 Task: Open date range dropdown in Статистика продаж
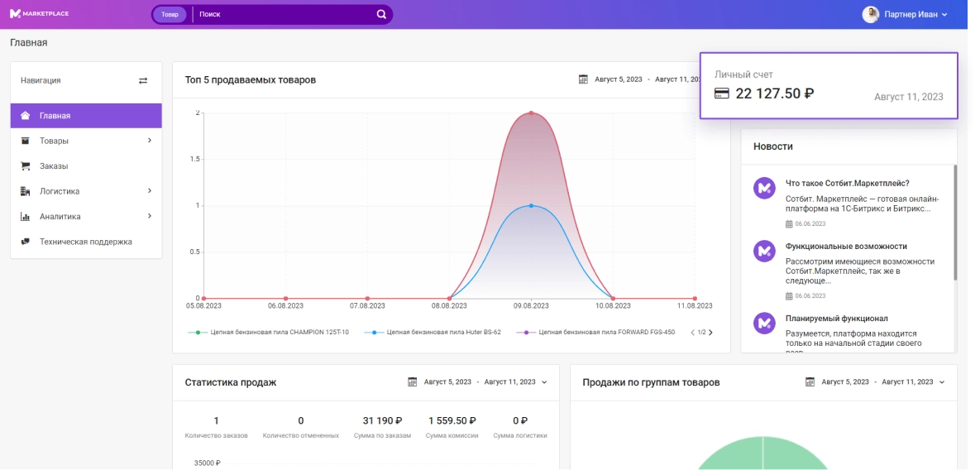544,382
